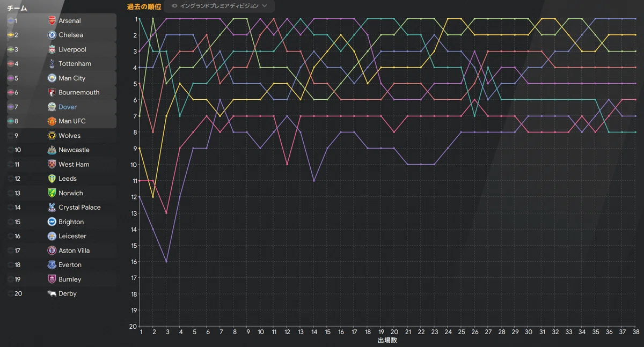Image resolution: width=644 pixels, height=347 pixels.
Task: Click the Everton team name
Action: (70, 265)
